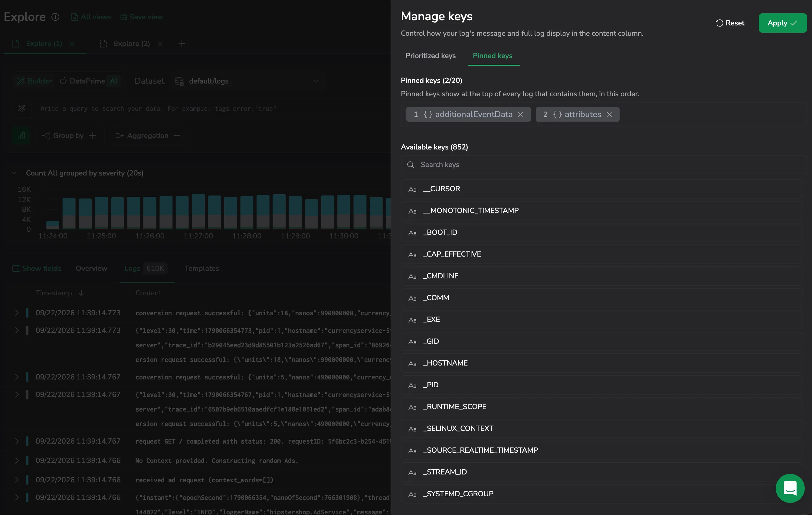Pin the _COMM key

click(x=601, y=298)
